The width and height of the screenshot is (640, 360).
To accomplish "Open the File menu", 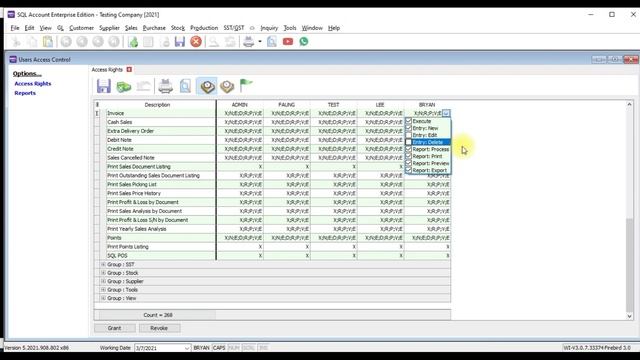I will (x=15, y=28).
